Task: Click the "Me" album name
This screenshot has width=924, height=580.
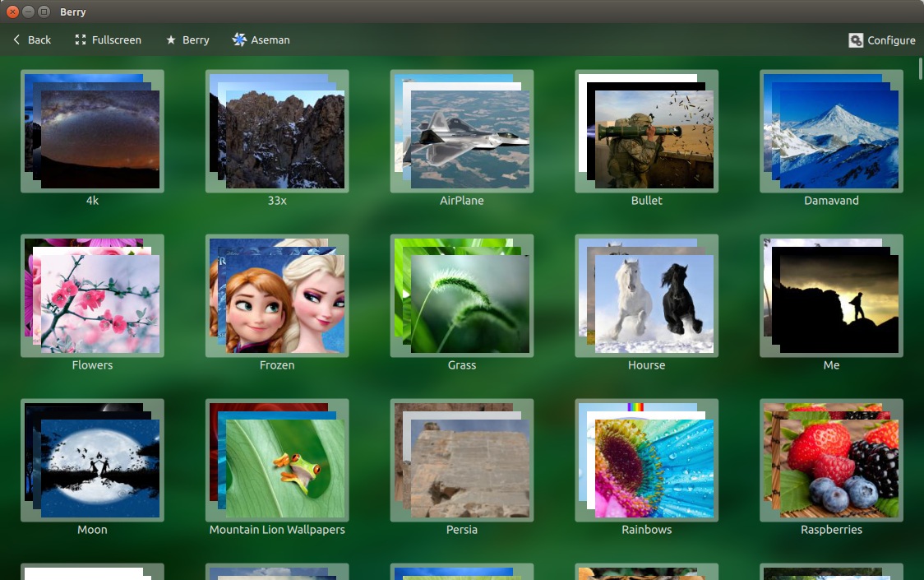Action: (x=831, y=365)
